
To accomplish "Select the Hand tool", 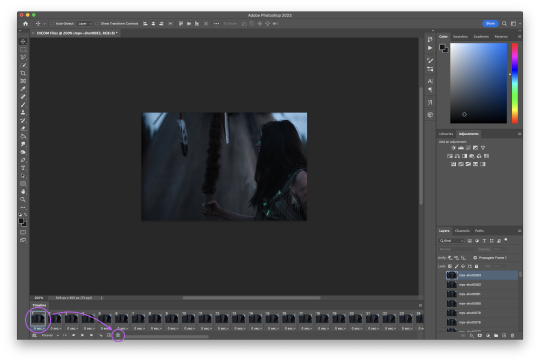I will pyautogui.click(x=23, y=192).
